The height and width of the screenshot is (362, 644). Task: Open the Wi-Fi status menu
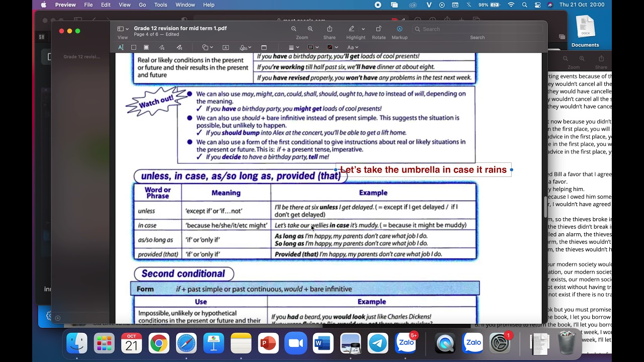[511, 5]
